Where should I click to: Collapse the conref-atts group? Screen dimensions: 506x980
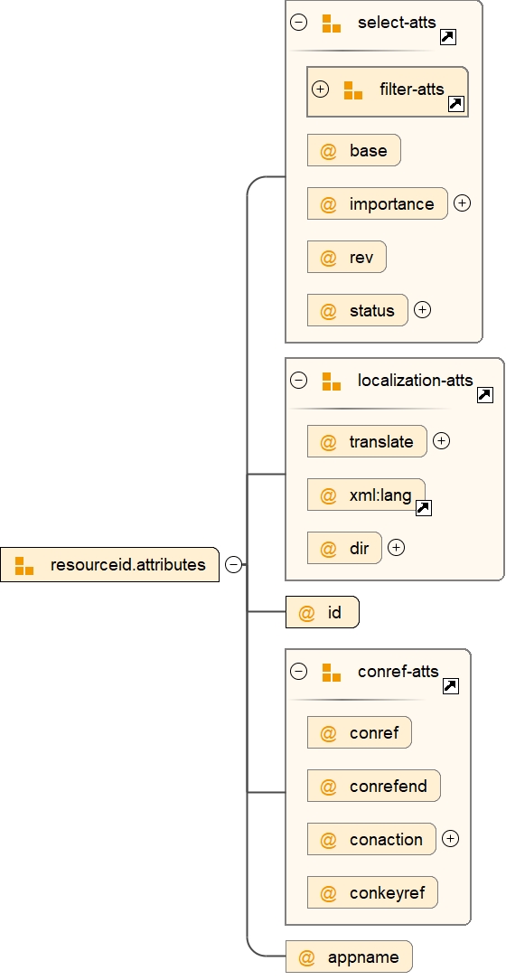click(299, 671)
